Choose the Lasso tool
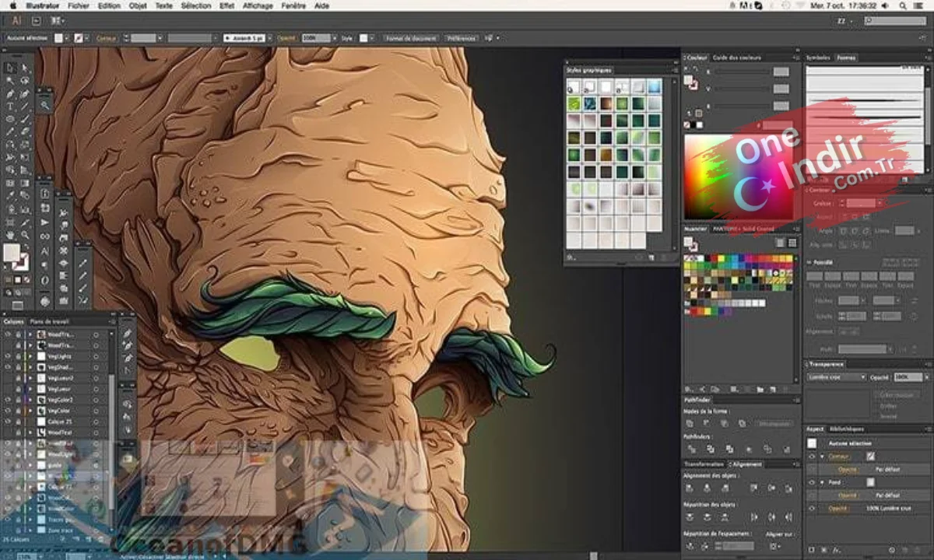The height and width of the screenshot is (560, 934). point(26,81)
